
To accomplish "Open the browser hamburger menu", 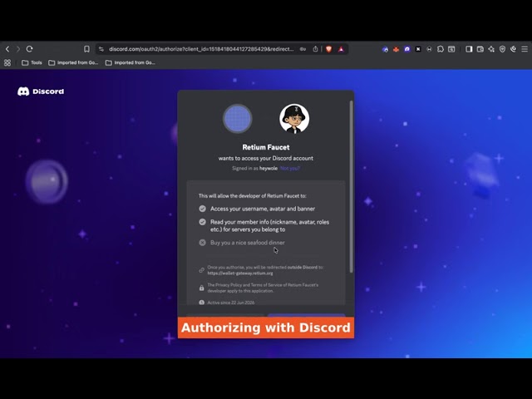I will (525, 49).
